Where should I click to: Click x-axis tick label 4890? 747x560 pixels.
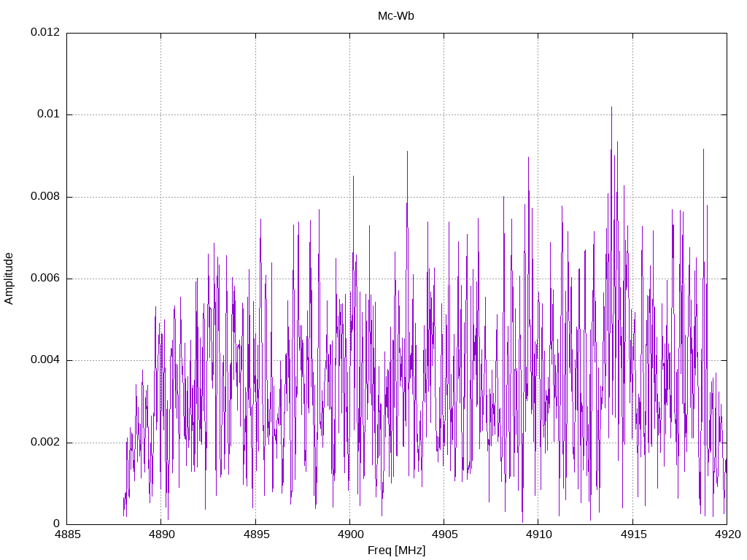[x=161, y=534]
